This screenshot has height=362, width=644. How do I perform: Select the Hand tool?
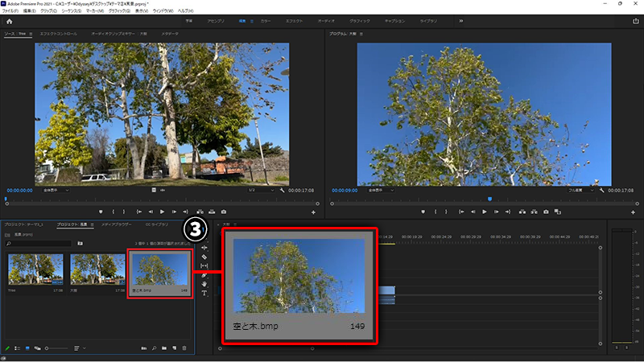(204, 284)
